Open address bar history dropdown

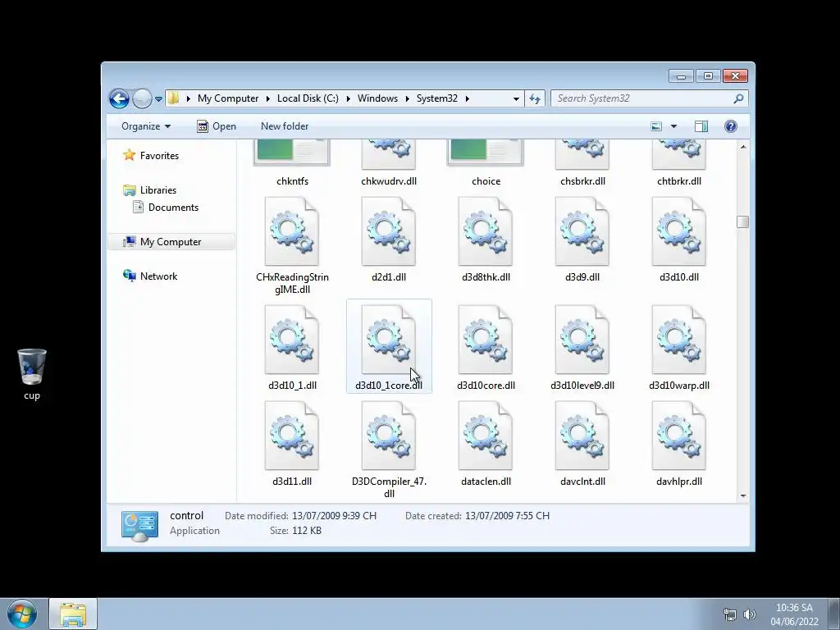point(516,99)
